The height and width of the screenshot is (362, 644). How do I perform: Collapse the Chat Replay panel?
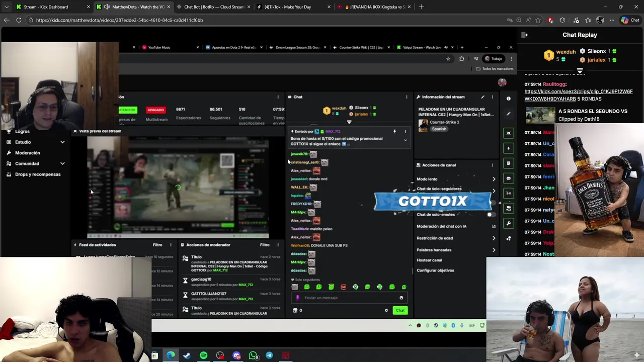pyautogui.click(x=524, y=35)
